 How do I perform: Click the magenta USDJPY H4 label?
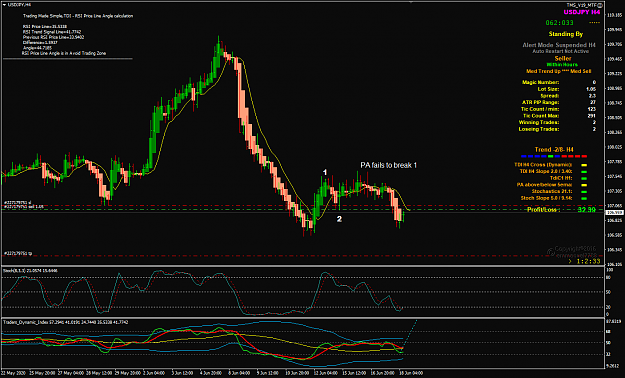pyautogui.click(x=582, y=12)
